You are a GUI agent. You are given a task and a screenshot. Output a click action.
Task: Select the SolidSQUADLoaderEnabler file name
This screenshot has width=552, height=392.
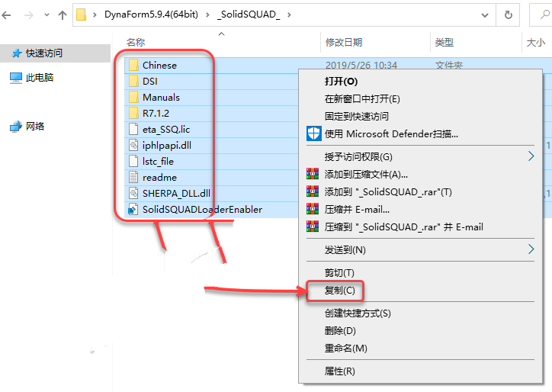(x=202, y=210)
